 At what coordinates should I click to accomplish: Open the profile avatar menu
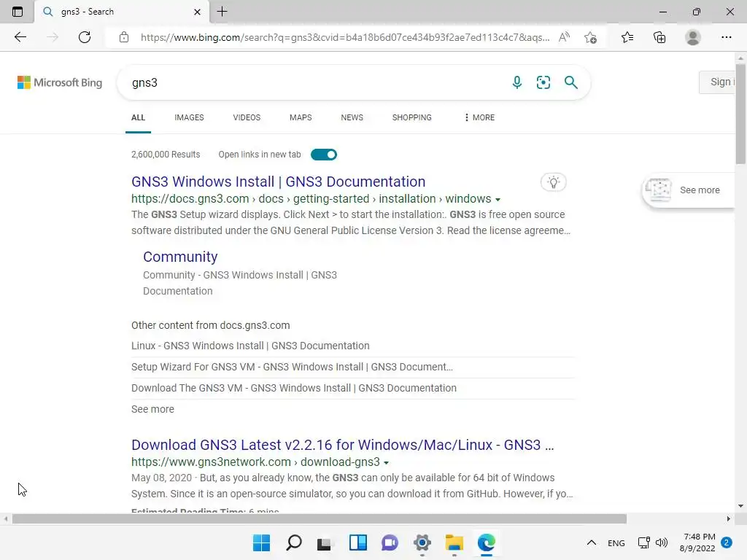coord(693,37)
